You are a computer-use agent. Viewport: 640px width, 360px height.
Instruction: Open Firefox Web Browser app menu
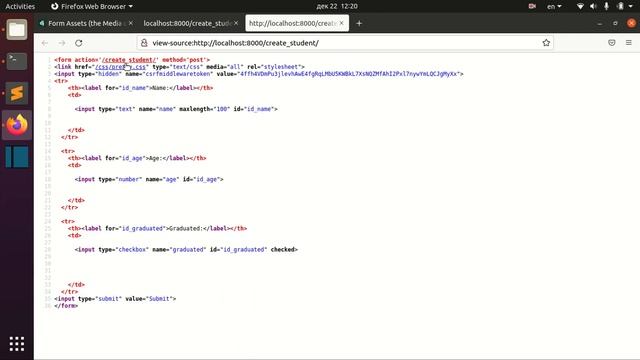[x=92, y=6]
